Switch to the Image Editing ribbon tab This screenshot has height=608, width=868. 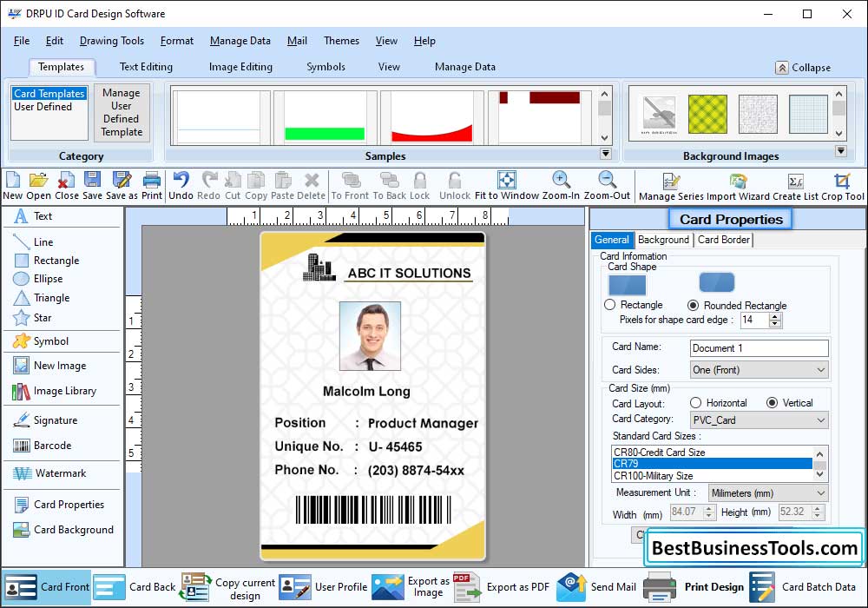240,67
